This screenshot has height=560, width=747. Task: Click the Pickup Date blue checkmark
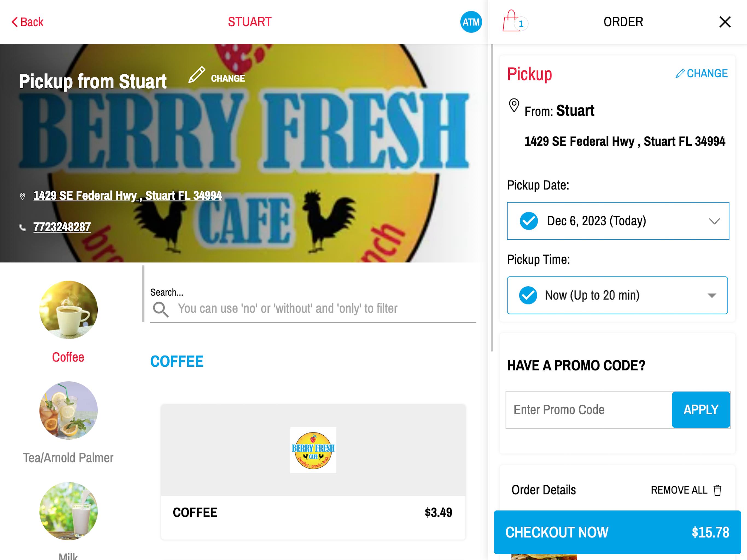529,221
